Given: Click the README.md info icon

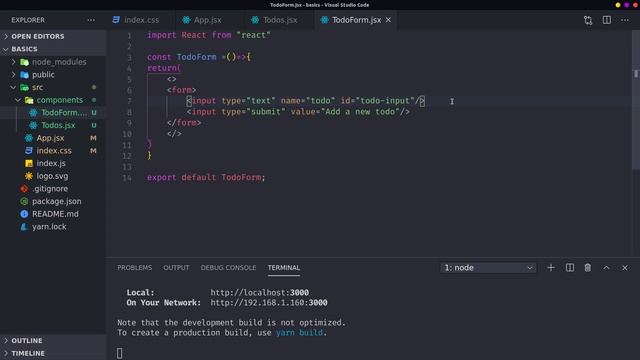Looking at the screenshot, I should point(24,214).
